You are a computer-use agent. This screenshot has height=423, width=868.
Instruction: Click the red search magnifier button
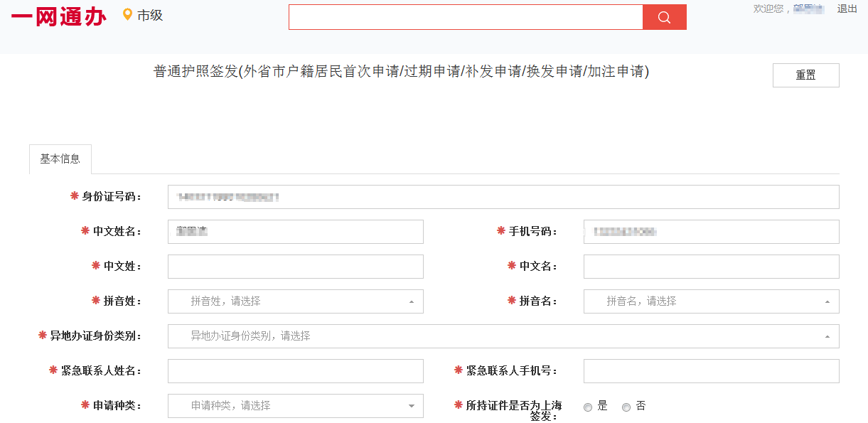click(664, 17)
